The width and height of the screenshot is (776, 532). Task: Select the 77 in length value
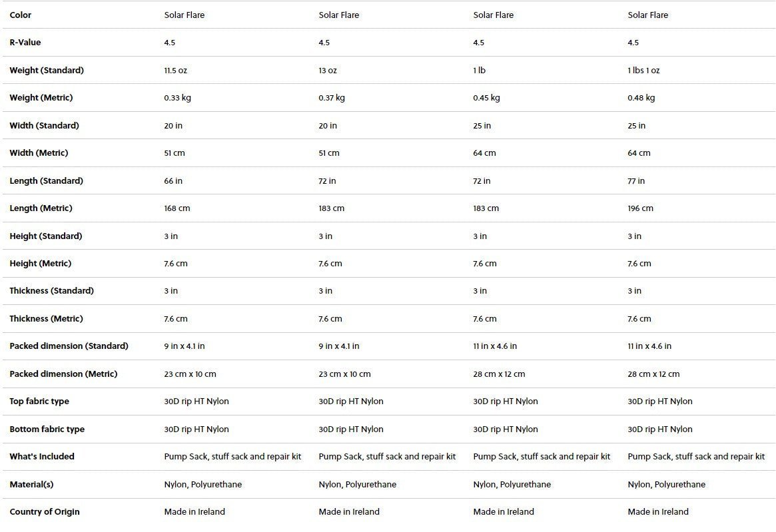(x=636, y=181)
